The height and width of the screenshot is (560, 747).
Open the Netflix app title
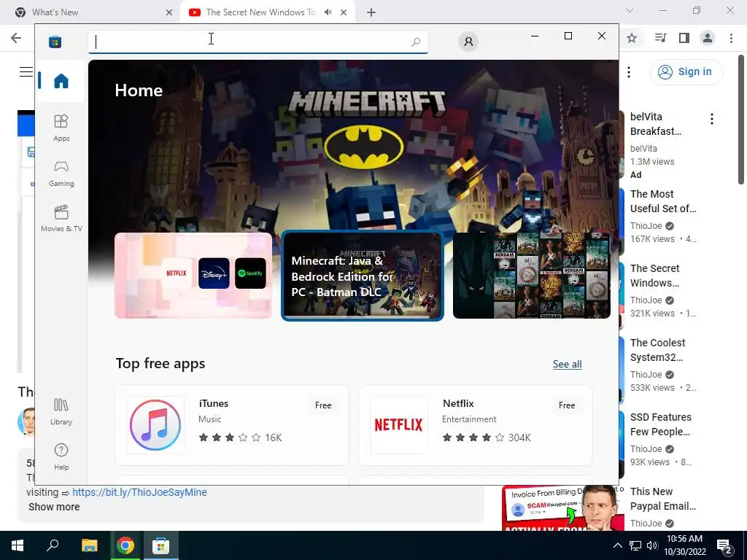click(458, 403)
